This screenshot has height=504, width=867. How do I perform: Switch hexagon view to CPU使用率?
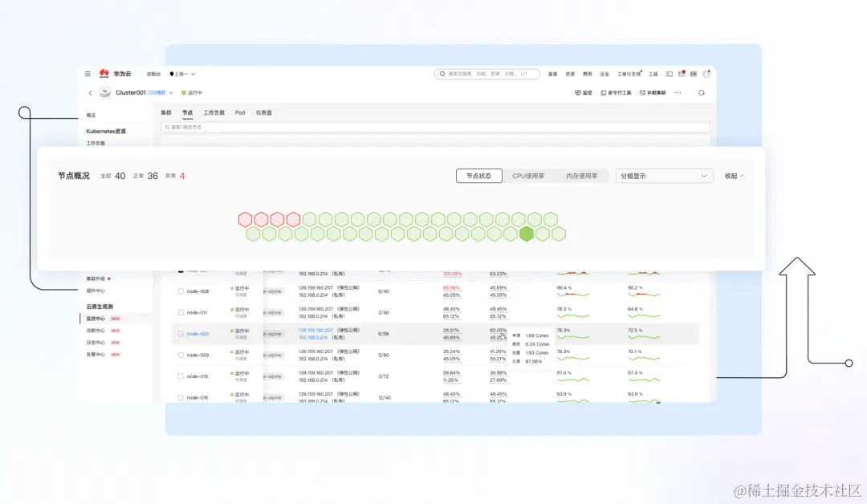528,176
